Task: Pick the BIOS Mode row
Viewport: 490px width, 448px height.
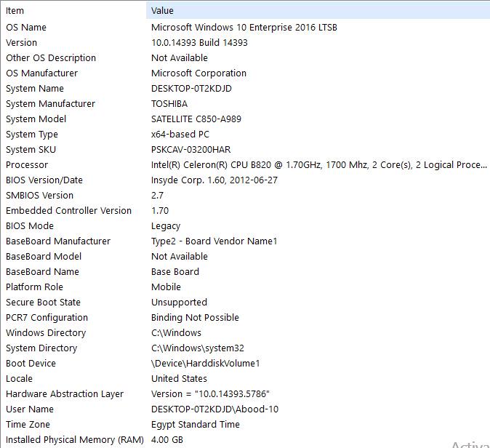Action: coord(30,226)
